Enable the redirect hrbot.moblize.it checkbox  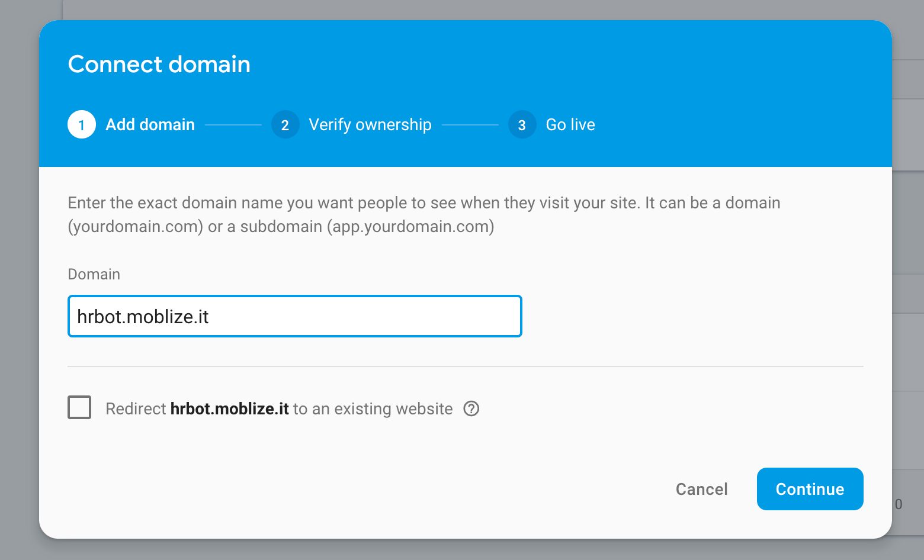pos(79,407)
